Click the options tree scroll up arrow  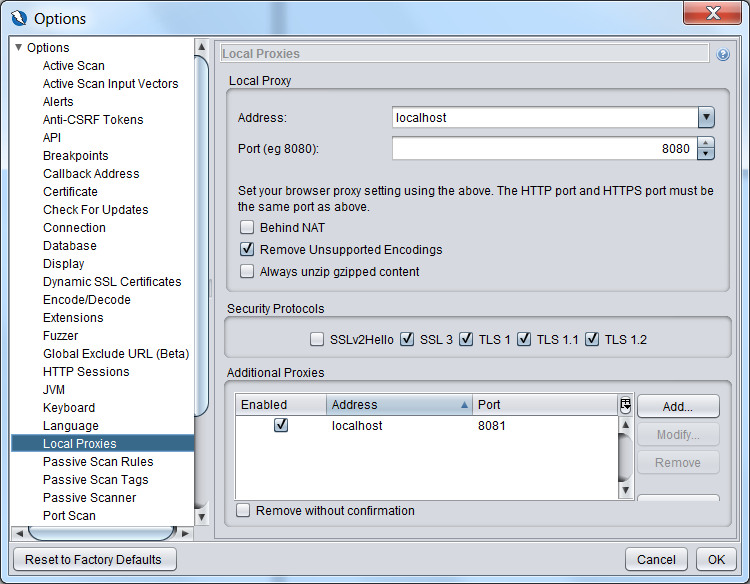(x=201, y=47)
